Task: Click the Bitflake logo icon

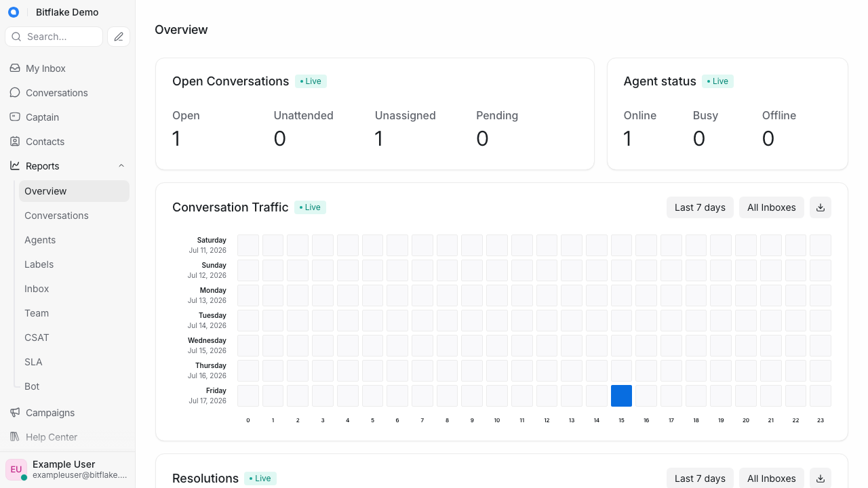Action: pos(14,12)
